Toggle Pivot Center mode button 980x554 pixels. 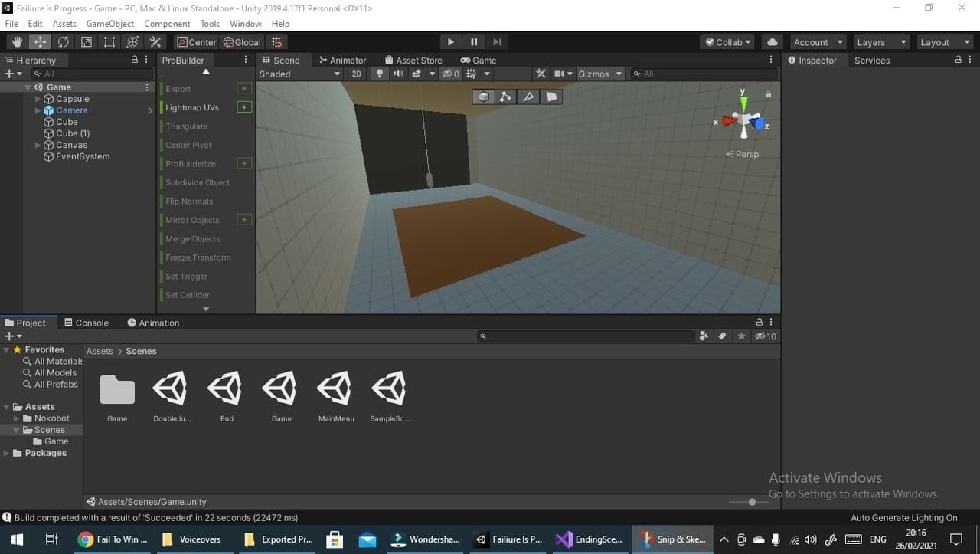[x=197, y=42]
